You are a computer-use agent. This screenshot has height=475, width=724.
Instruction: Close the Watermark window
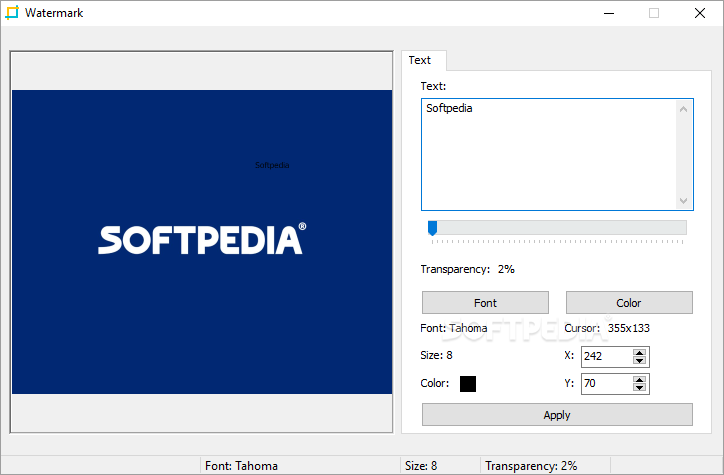[x=700, y=13]
